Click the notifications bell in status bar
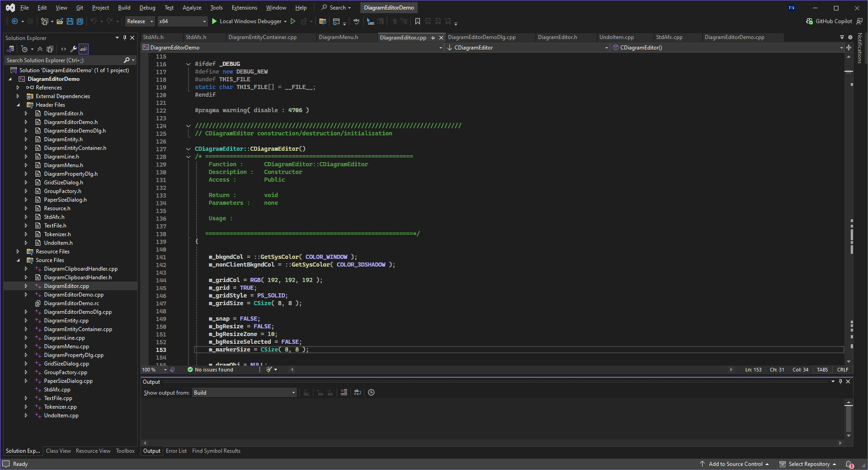This screenshot has height=470, width=868. [x=849, y=464]
